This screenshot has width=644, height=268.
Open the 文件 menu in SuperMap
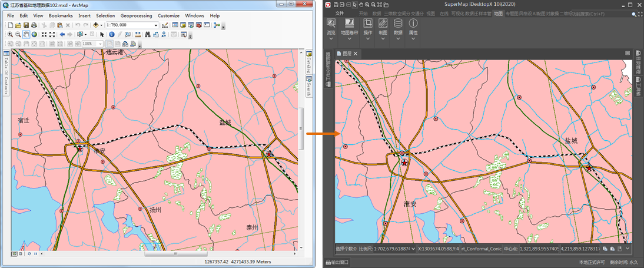coord(339,13)
